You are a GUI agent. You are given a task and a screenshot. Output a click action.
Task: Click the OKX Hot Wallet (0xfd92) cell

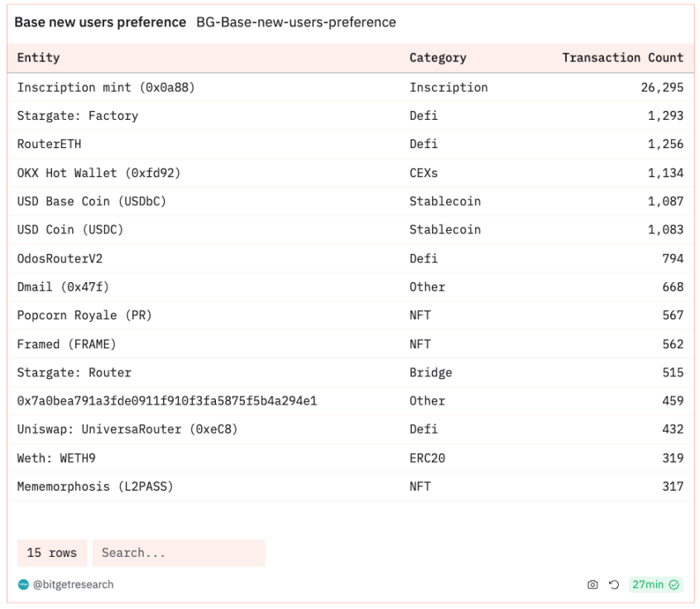(98, 173)
